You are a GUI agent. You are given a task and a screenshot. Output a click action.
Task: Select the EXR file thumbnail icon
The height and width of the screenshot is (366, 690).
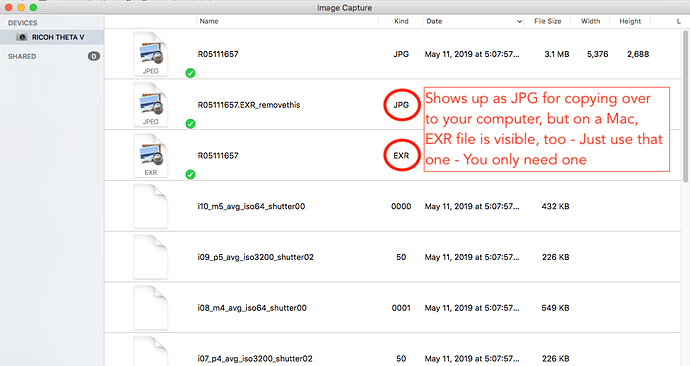click(x=151, y=156)
